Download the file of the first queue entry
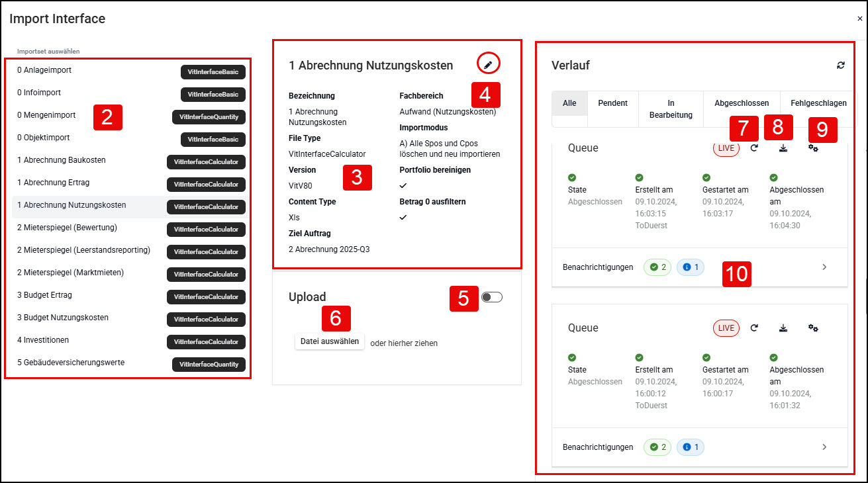 tap(783, 148)
